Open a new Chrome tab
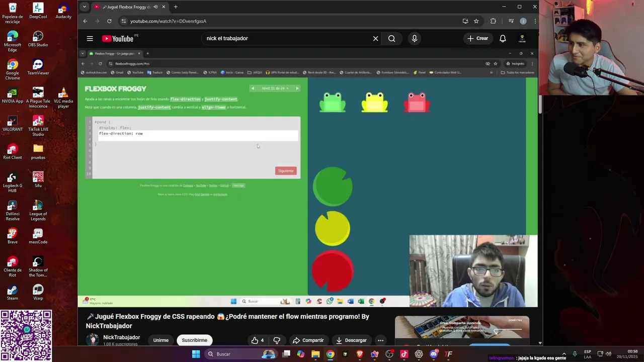This screenshot has height=362, width=644. point(176,7)
